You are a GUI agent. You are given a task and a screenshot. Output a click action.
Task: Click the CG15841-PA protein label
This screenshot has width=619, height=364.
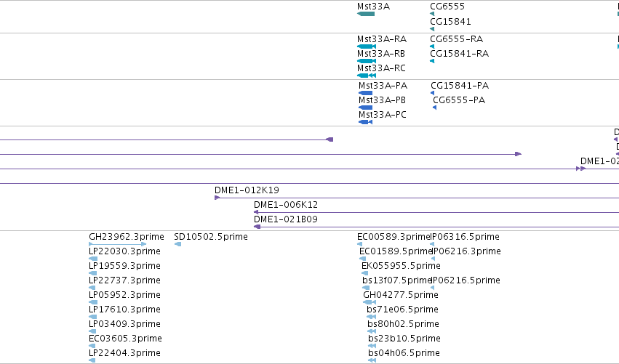click(460, 86)
